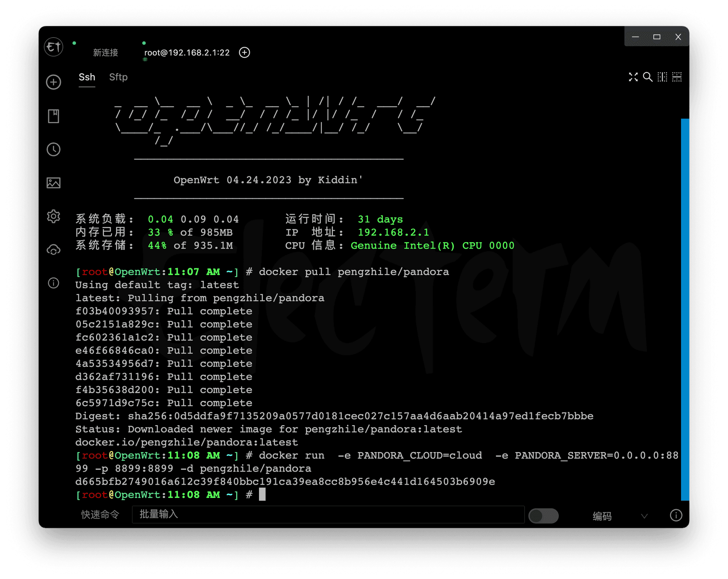Click the 快速命令 quick commands button
This screenshot has width=728, height=579.
pos(100,515)
